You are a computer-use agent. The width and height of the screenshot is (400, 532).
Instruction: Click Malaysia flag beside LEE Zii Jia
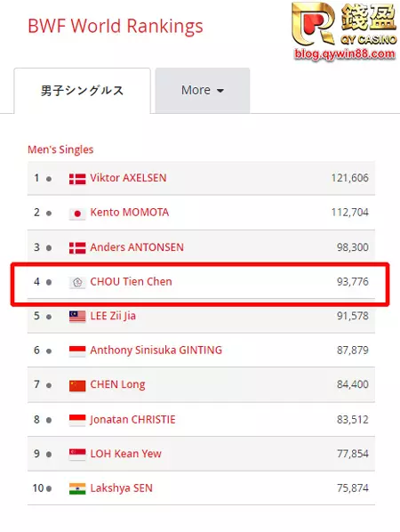pyautogui.click(x=77, y=317)
